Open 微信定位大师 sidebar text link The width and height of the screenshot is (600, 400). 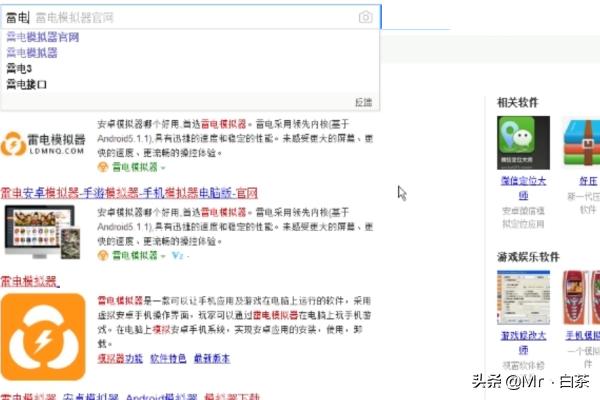click(523, 188)
